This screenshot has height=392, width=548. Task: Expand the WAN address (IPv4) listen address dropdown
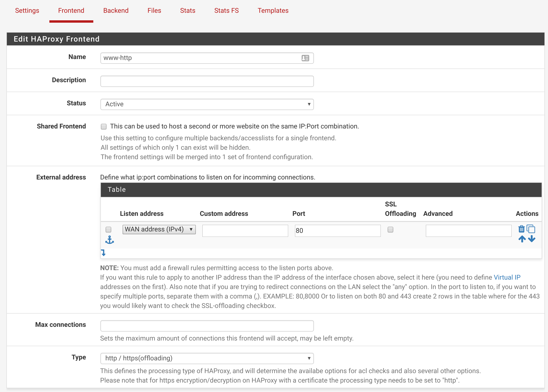(x=159, y=229)
